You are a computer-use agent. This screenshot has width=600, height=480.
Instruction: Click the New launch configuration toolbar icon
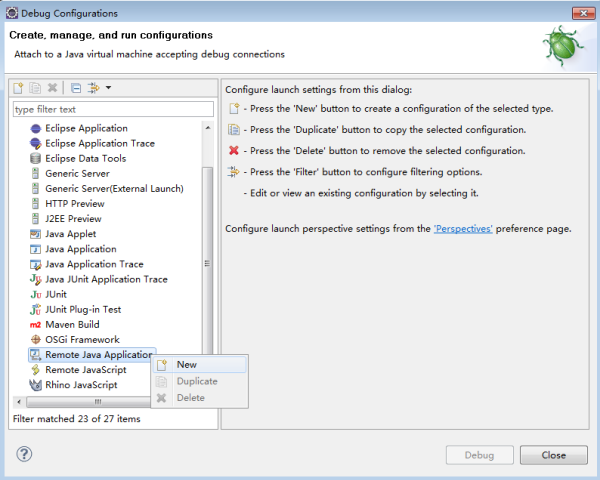18,88
